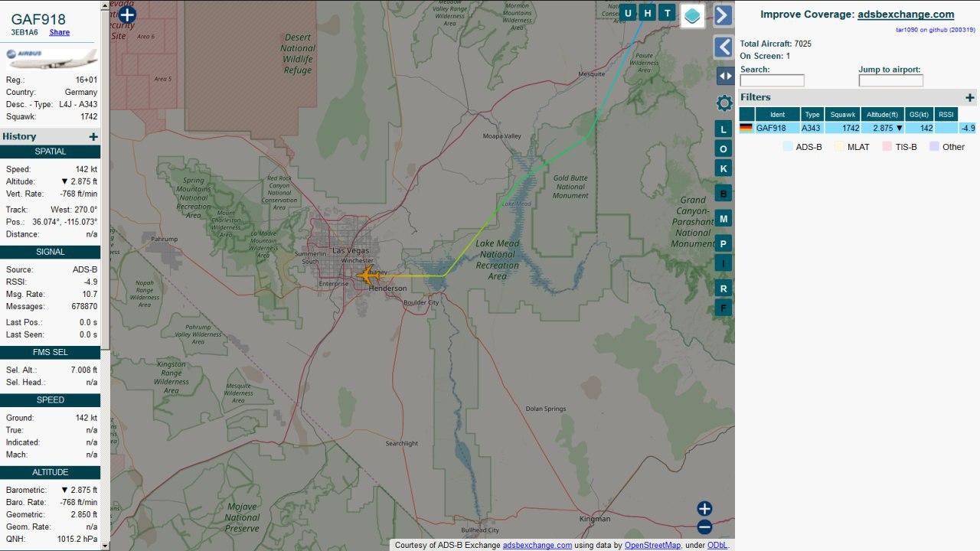The width and height of the screenshot is (980, 551).
Task: Click the SPEED section header
Action: pos(51,400)
